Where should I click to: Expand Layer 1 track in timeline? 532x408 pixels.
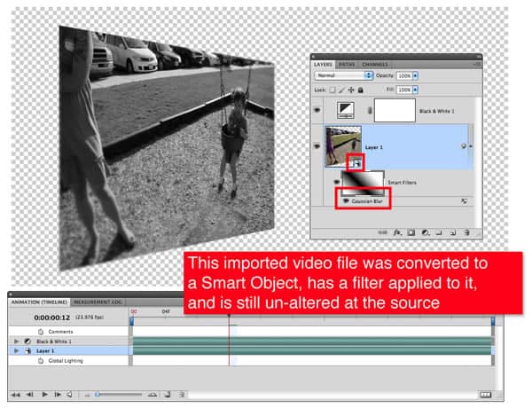15,351
